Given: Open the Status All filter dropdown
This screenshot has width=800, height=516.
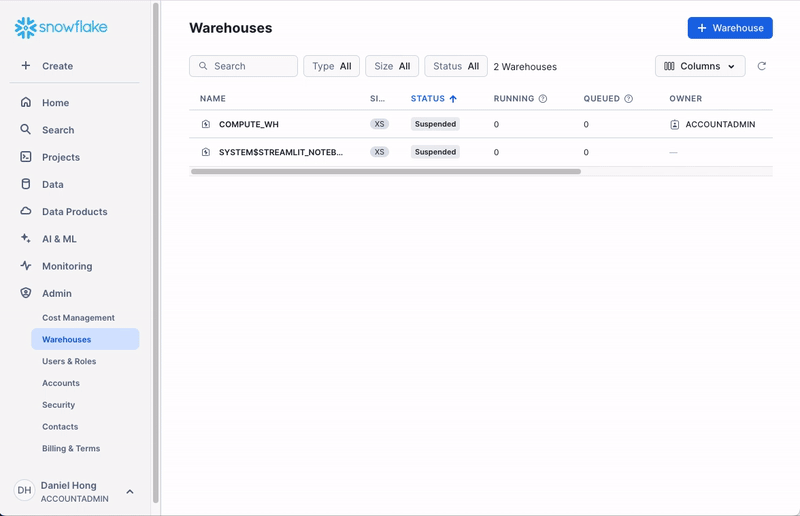Looking at the screenshot, I should (x=456, y=66).
